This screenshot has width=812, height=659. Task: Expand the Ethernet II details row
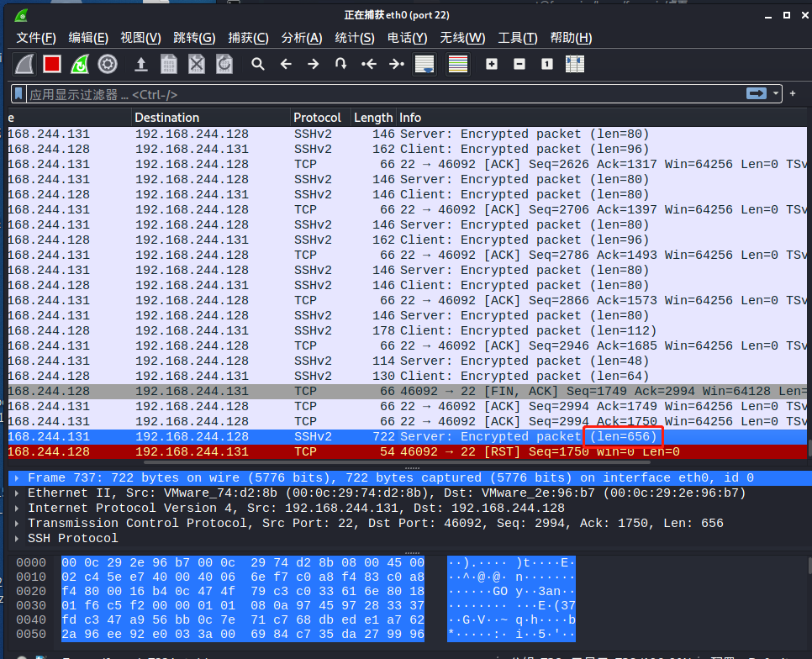pyautogui.click(x=18, y=493)
